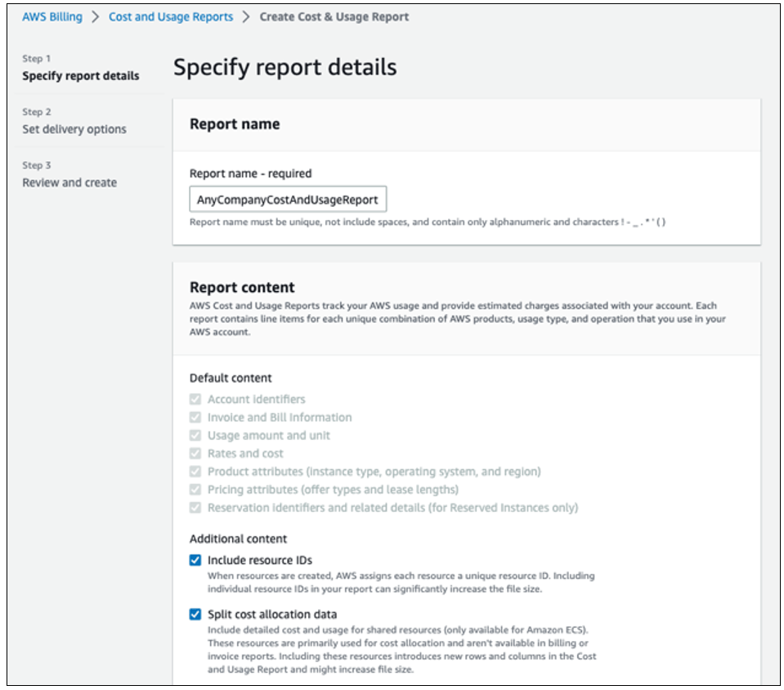The height and width of the screenshot is (690, 784).
Task: Click the Rates and cost checkbox
Action: pyautogui.click(x=195, y=454)
